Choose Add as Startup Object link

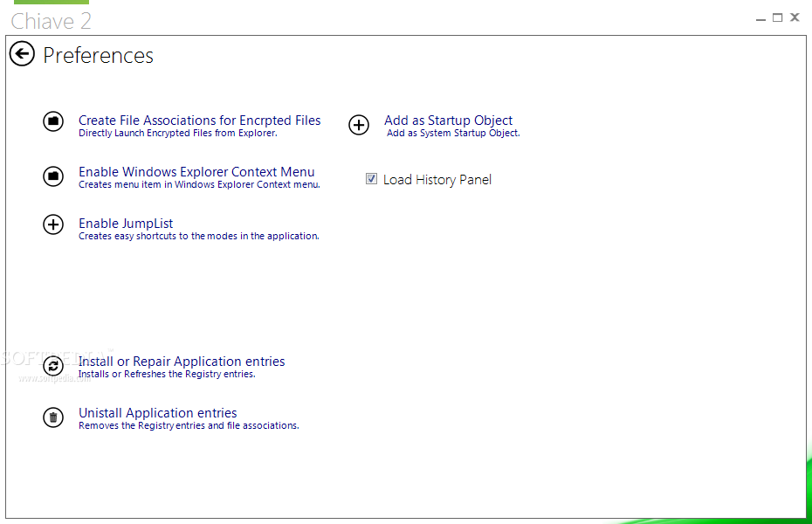point(448,121)
